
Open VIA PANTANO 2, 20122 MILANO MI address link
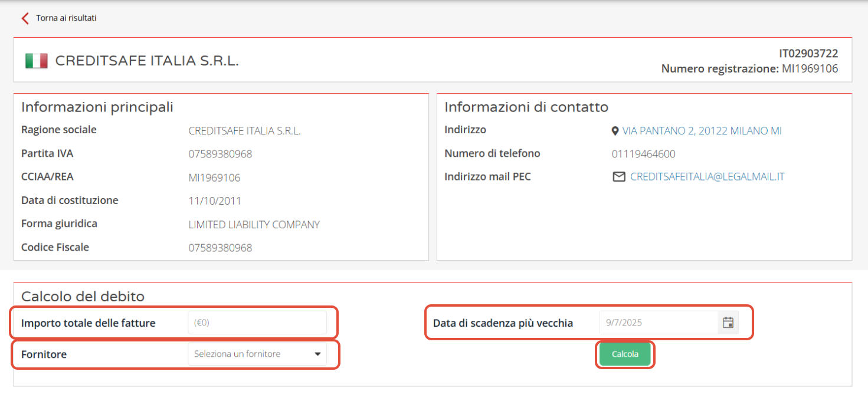pos(702,131)
